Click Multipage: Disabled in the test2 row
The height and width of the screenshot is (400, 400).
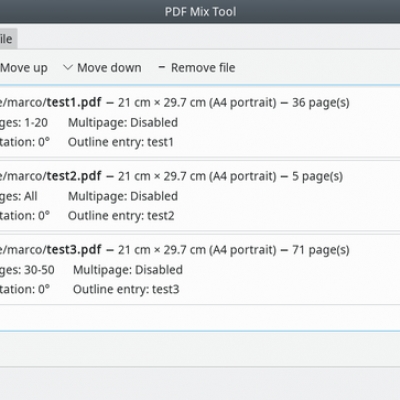click(x=123, y=196)
